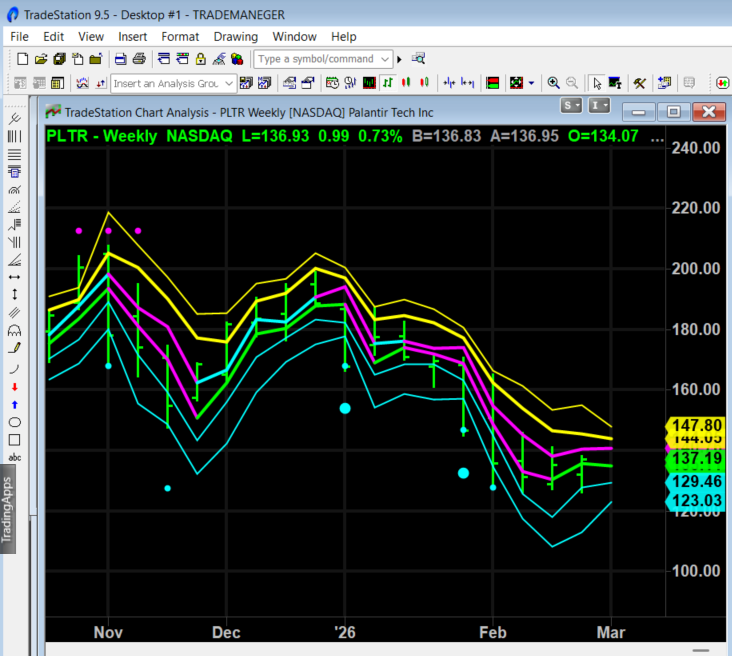The height and width of the screenshot is (656, 732).
Task: Minimize the Chart Analysis window
Action: 639,112
